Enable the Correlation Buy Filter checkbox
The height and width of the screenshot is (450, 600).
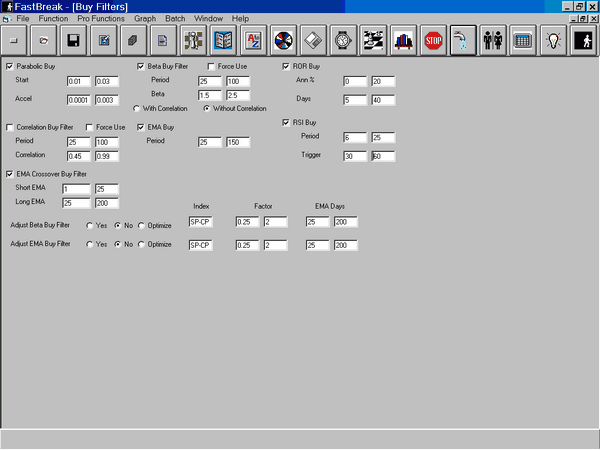pyautogui.click(x=10, y=127)
